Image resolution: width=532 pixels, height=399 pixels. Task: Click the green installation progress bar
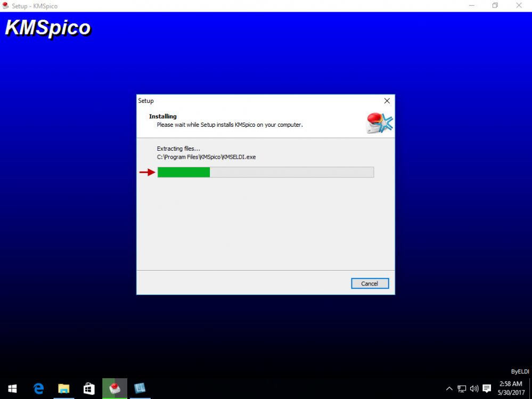(266, 173)
